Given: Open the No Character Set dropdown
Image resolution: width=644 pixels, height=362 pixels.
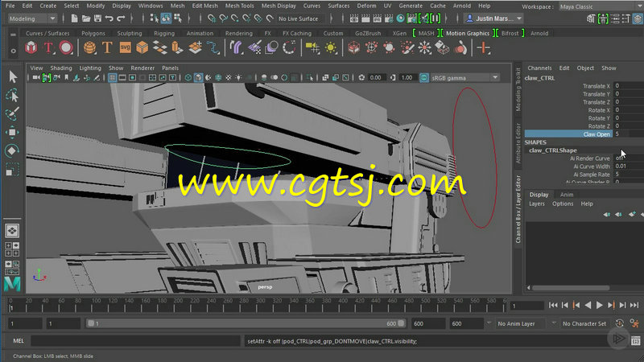Looking at the screenshot, I should (x=584, y=323).
